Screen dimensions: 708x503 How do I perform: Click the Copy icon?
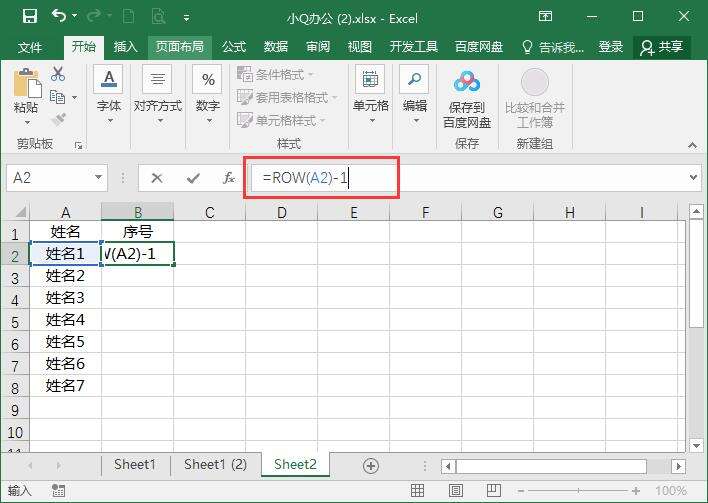(x=57, y=97)
